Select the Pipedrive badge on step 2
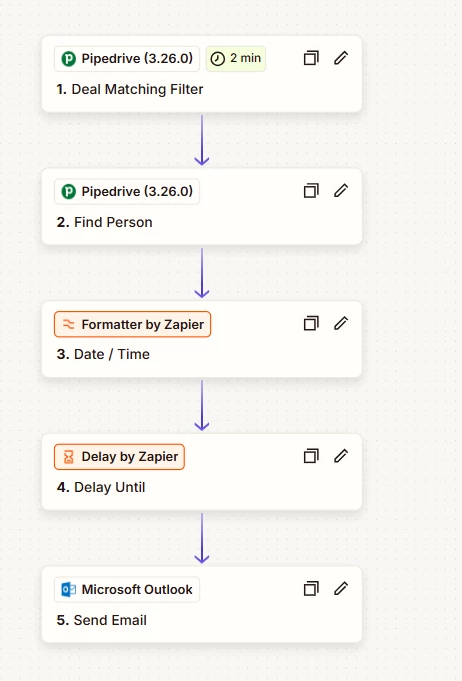 click(127, 192)
